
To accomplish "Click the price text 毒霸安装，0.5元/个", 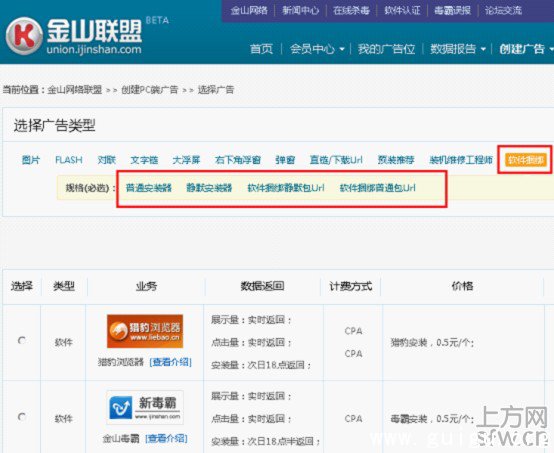I will 432,419.
